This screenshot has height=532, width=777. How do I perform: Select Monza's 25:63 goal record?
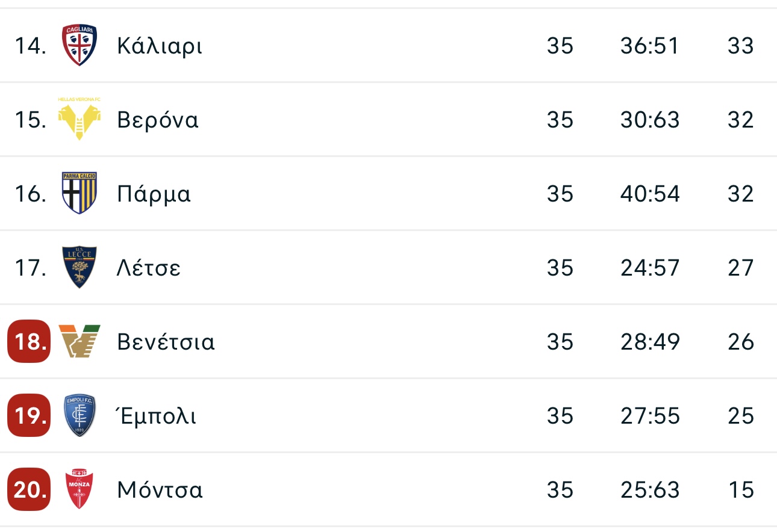tap(650, 490)
